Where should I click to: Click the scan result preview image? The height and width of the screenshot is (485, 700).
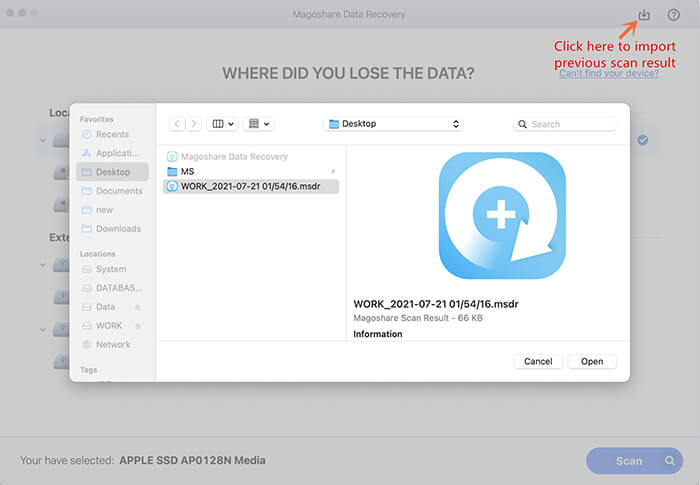(502, 216)
